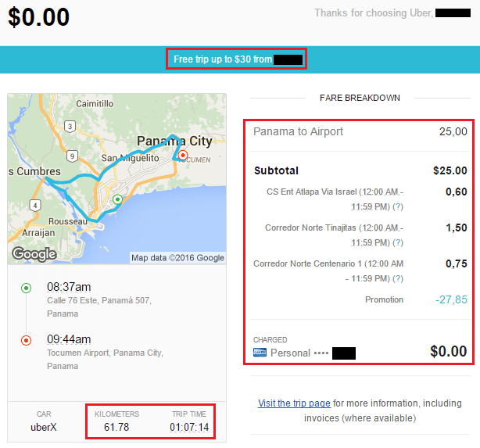Viewport: 480px width, 448px height.
Task: Click the trip time value 01:07:14
Action: point(189,427)
